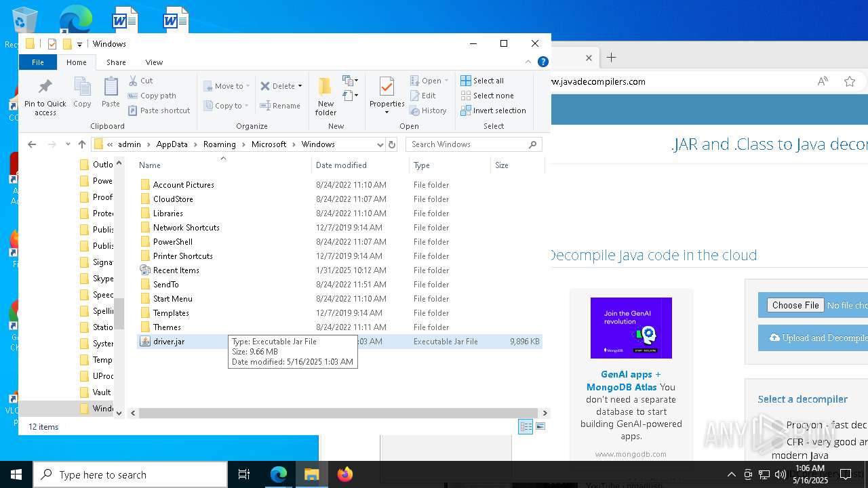Switch to the Home ribbon tab
Viewport: 868px width, 488px height.
tap(77, 62)
